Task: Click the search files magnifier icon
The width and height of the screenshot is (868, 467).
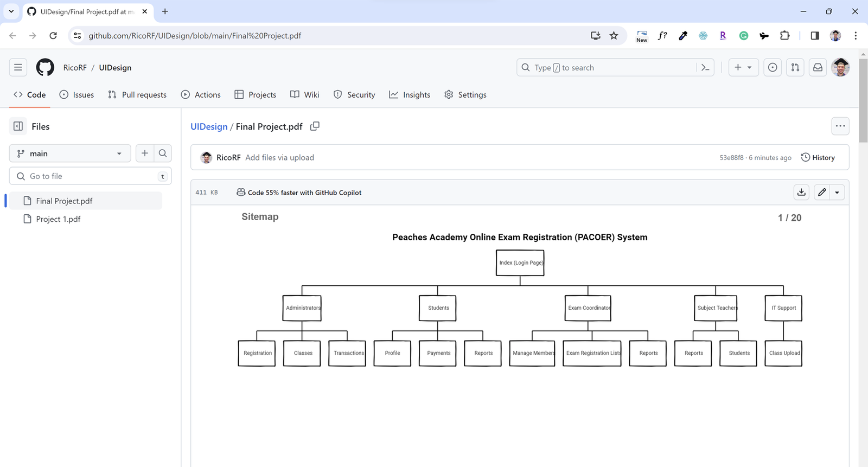Action: click(x=163, y=153)
